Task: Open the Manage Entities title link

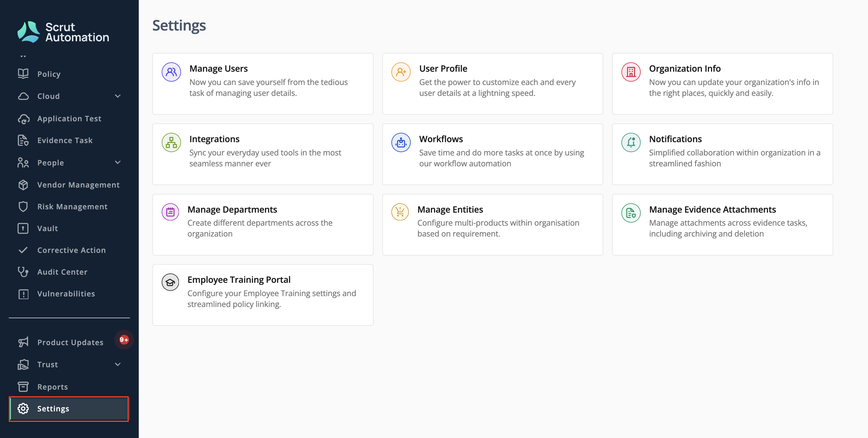Action: point(450,209)
